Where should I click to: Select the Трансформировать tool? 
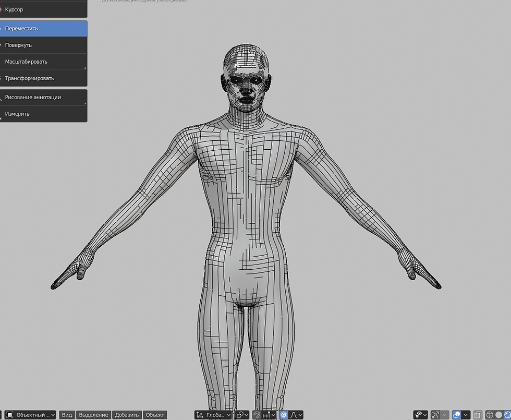click(43, 78)
